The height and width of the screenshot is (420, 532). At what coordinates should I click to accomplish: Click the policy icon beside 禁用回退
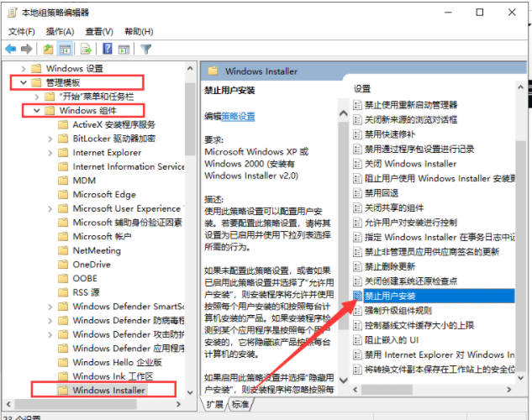point(357,193)
